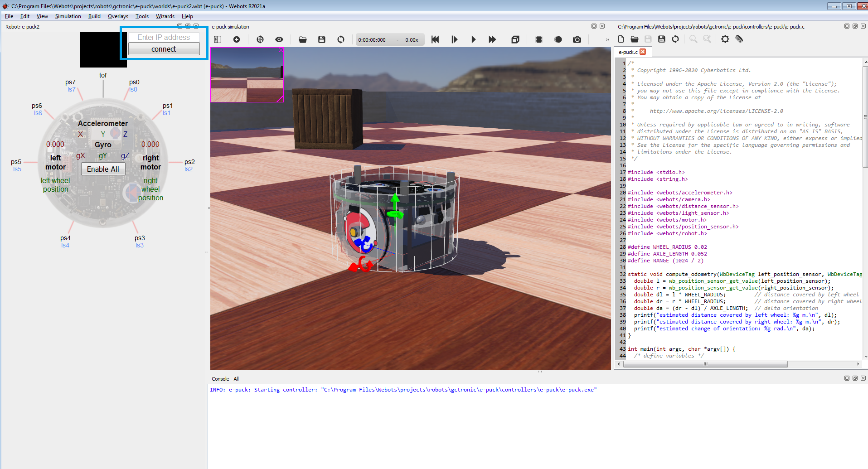The width and height of the screenshot is (868, 469).
Task: Open the Wizards menu
Action: [x=165, y=16]
